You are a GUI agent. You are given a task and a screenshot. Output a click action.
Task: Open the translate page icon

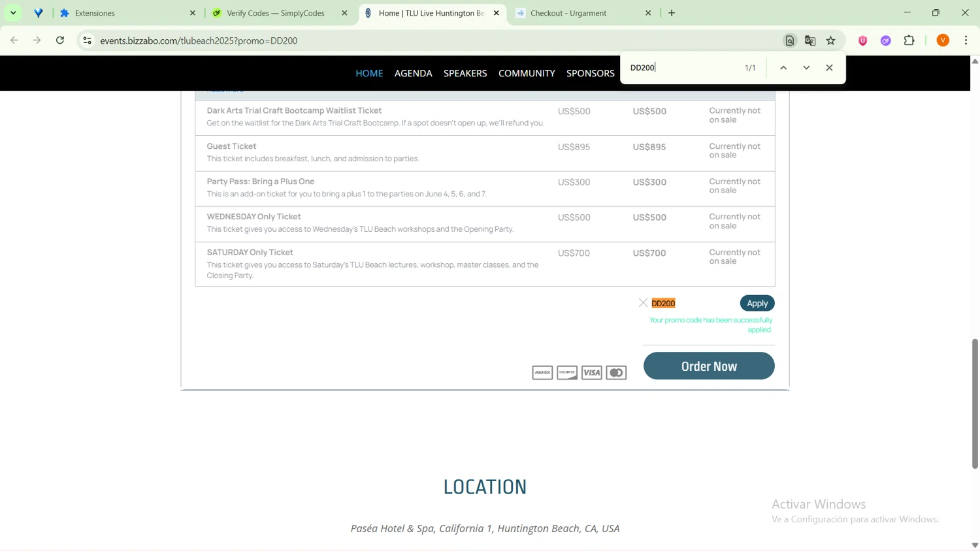810,40
